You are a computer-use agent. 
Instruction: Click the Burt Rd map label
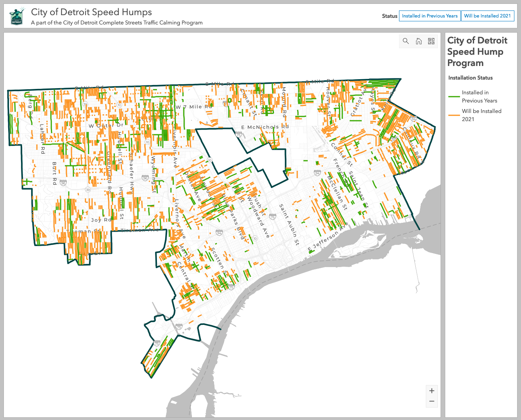click(54, 174)
